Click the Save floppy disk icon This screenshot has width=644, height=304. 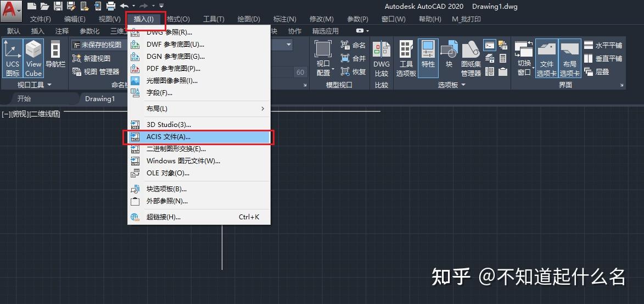(58, 5)
